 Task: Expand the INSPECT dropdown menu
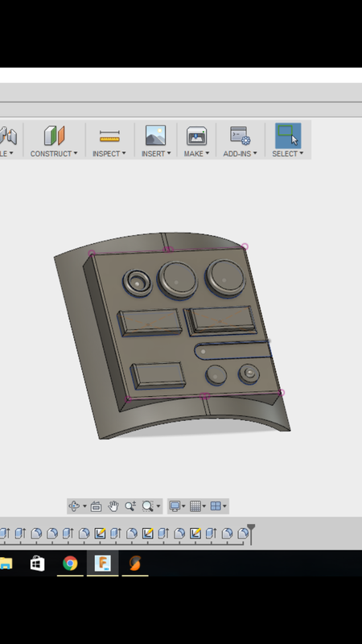click(109, 154)
